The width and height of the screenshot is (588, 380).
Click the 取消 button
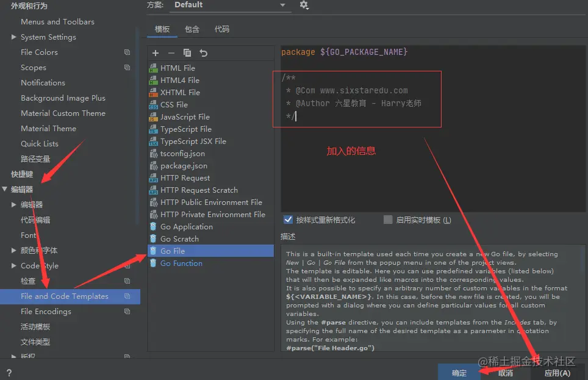[506, 373]
